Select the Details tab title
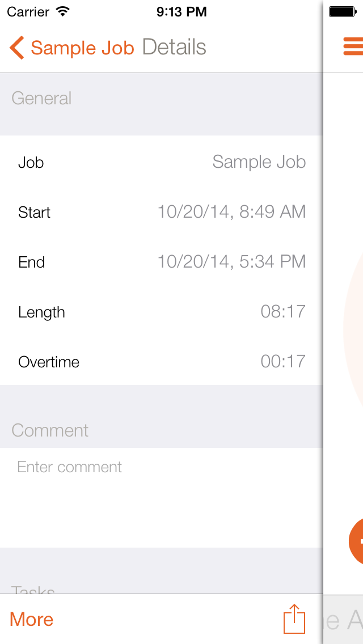Viewport: 363px width, 644px height. [x=174, y=48]
